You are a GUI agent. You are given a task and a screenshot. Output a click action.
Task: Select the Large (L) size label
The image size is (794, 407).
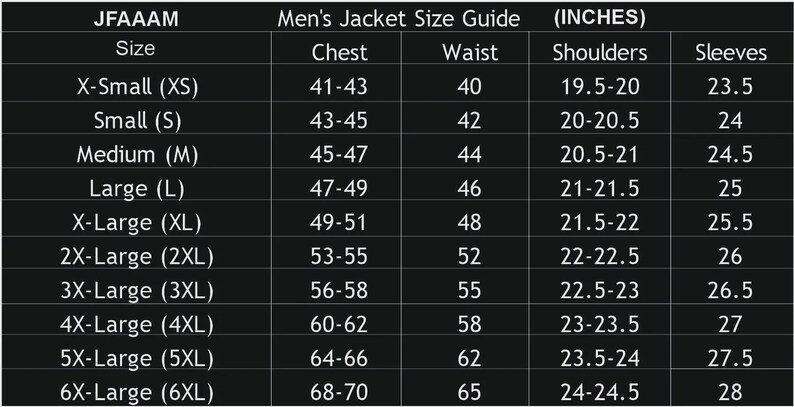tap(137, 189)
